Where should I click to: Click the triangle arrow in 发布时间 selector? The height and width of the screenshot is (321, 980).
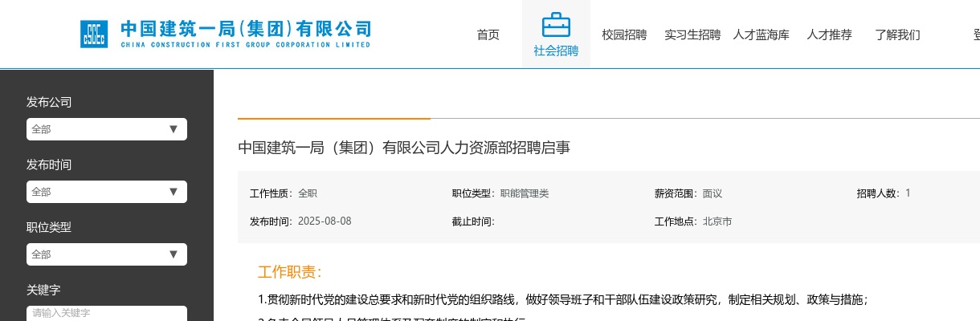[173, 192]
